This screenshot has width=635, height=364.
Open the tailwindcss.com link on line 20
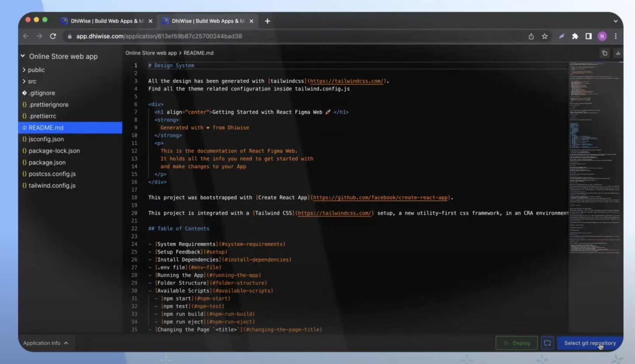point(335,213)
